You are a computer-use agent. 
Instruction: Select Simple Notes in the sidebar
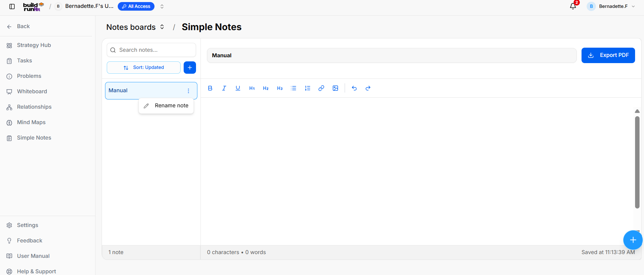click(x=34, y=138)
